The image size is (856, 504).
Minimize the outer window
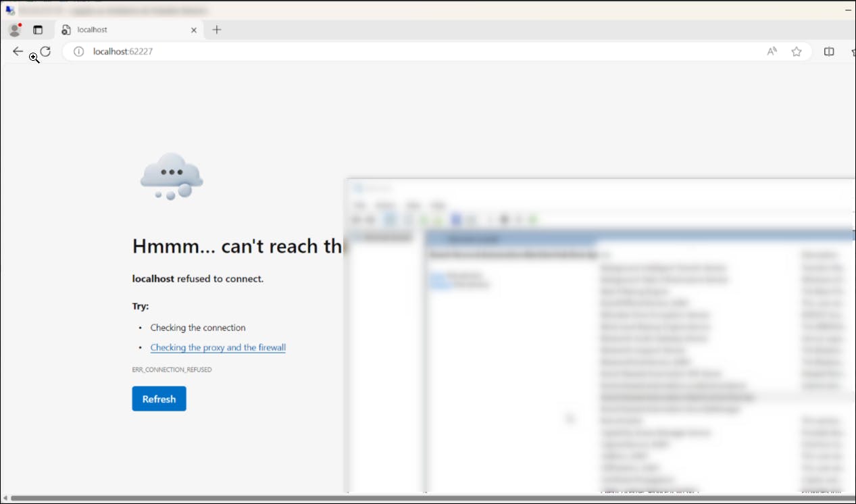click(849, 10)
